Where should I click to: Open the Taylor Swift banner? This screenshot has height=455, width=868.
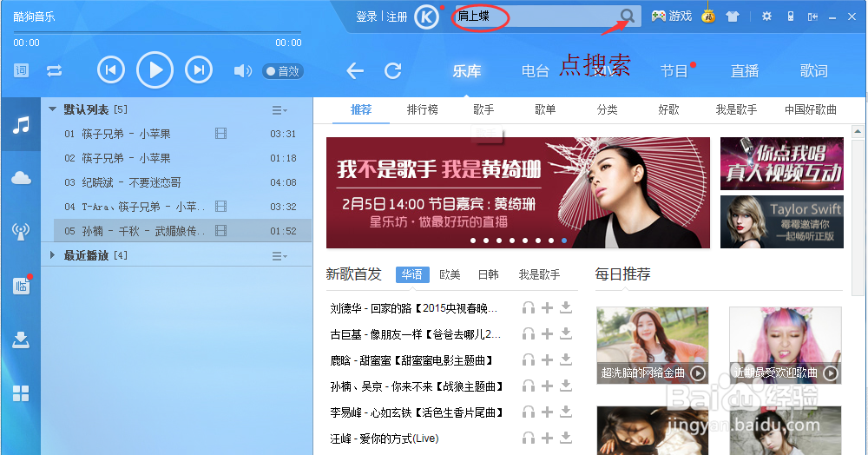tap(782, 222)
